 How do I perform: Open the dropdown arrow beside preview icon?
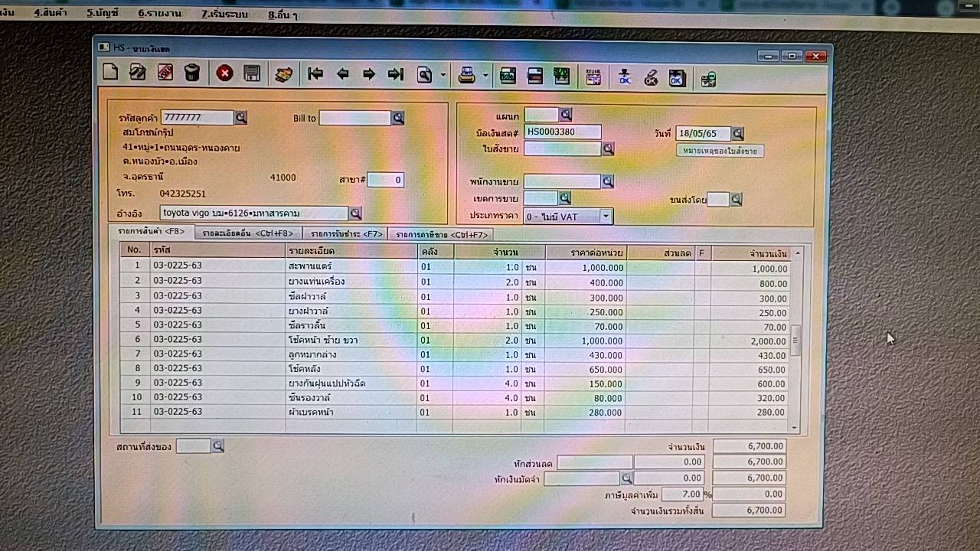coord(443,76)
